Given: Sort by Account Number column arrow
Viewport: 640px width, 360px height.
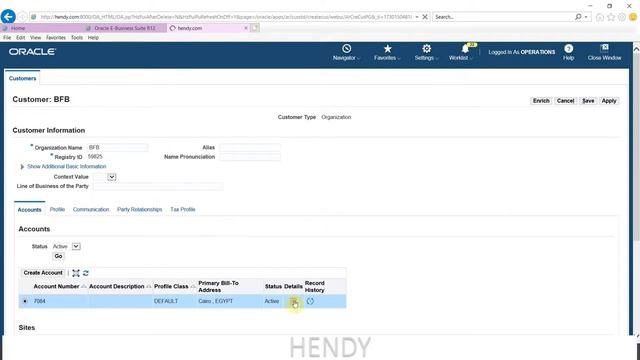Looking at the screenshot, I should (84, 287).
